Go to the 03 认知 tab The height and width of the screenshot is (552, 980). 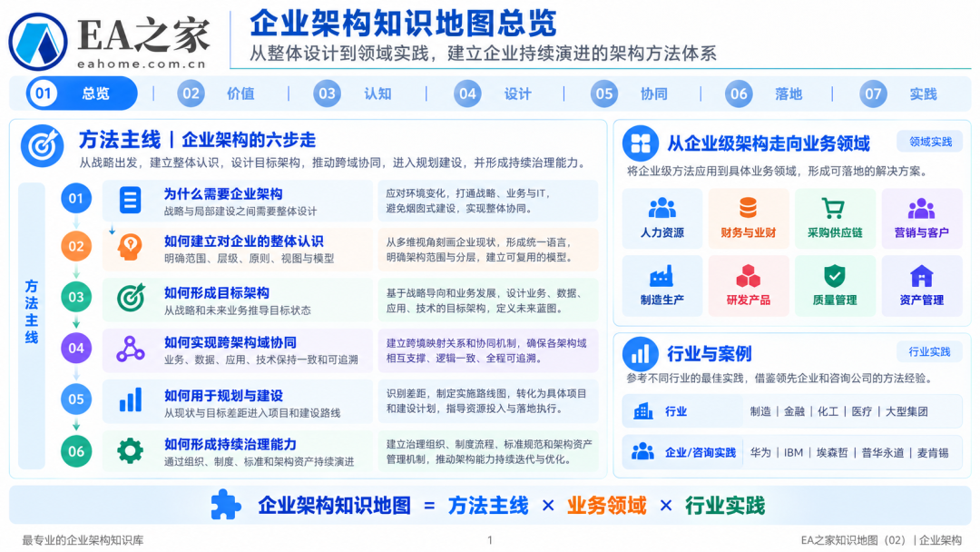(353, 94)
